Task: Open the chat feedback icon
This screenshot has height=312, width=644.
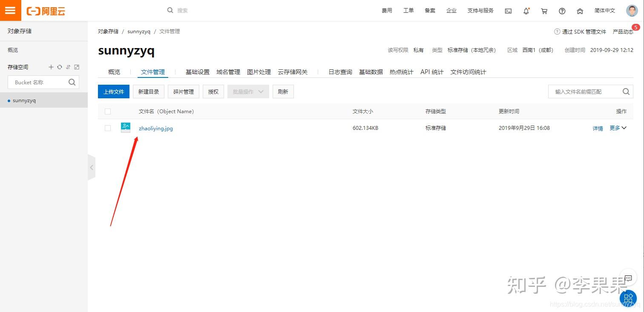Action: pyautogui.click(x=628, y=278)
